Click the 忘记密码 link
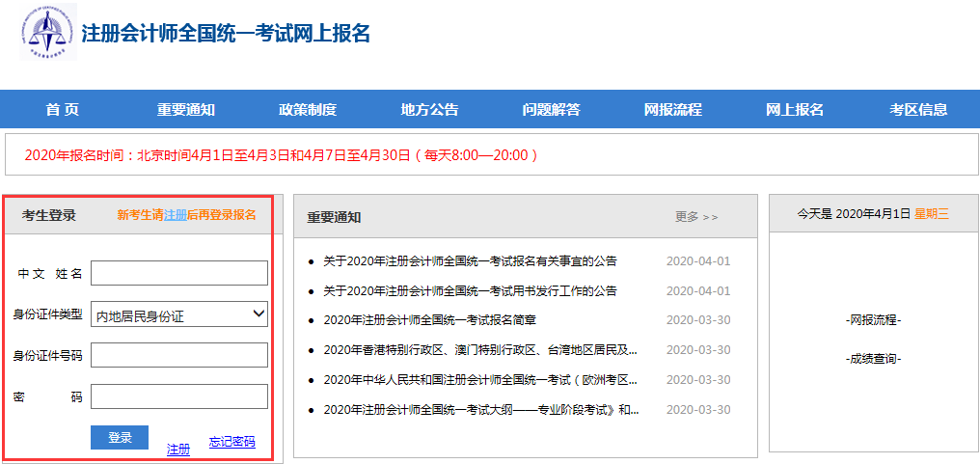The height and width of the screenshot is (464, 980). tap(232, 442)
